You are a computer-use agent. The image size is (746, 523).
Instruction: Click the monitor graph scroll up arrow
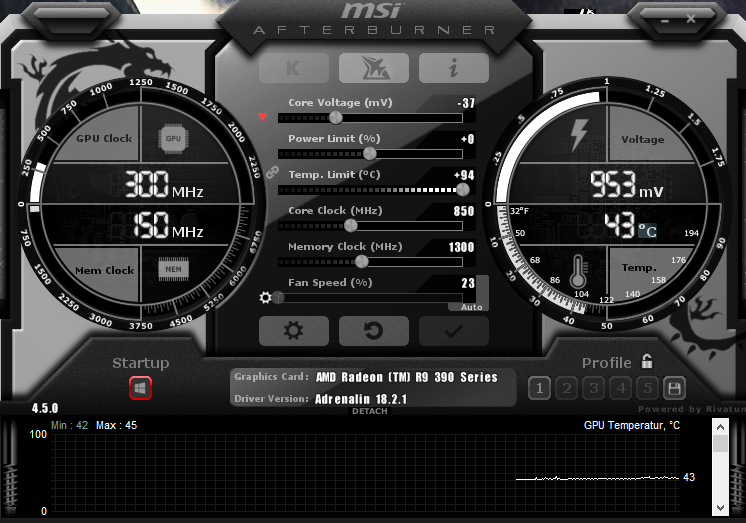tap(720, 427)
